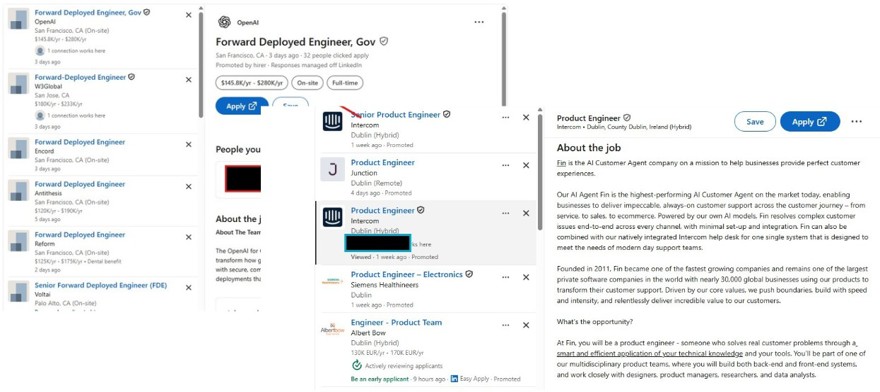Dismiss the W3Global Forward-Deployed Engineer listing
The width and height of the screenshot is (880, 392).
click(188, 80)
